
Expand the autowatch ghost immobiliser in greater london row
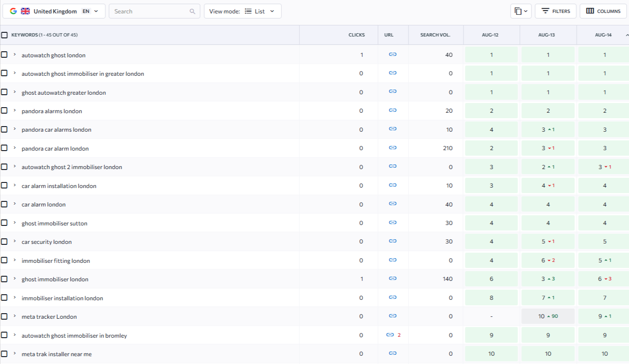(x=15, y=73)
